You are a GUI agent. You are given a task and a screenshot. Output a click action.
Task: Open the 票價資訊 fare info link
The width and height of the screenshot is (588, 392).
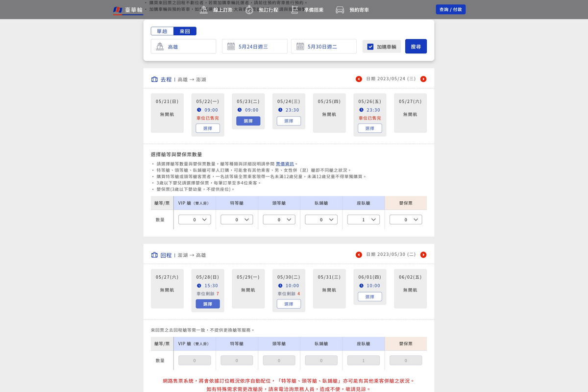coord(285,164)
